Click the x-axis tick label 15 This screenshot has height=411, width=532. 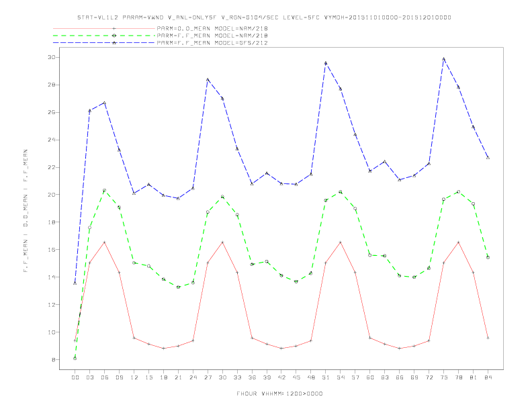coord(148,377)
